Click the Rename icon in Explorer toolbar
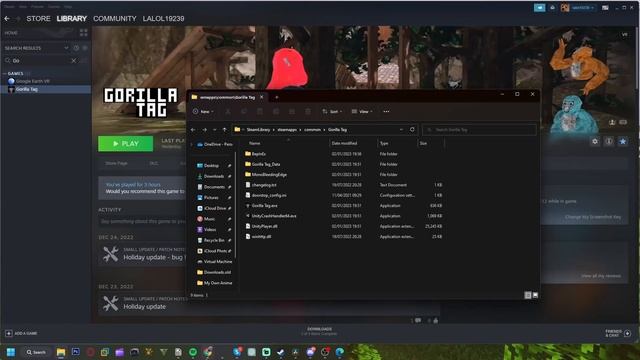640x360 pixels. click(276, 111)
